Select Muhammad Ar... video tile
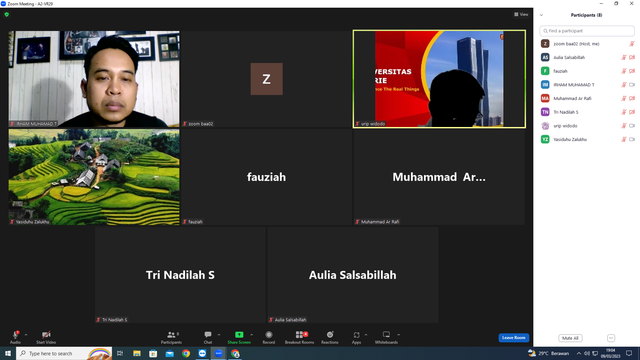 [439, 177]
